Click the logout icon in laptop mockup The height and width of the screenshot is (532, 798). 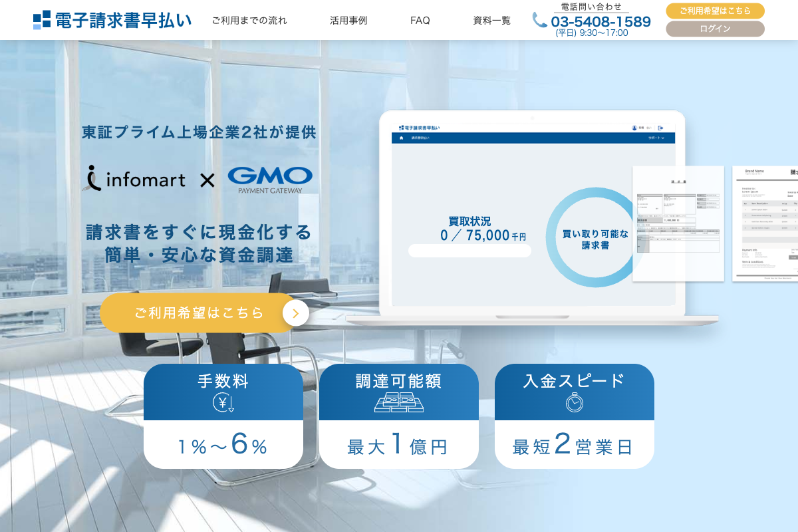pos(660,128)
